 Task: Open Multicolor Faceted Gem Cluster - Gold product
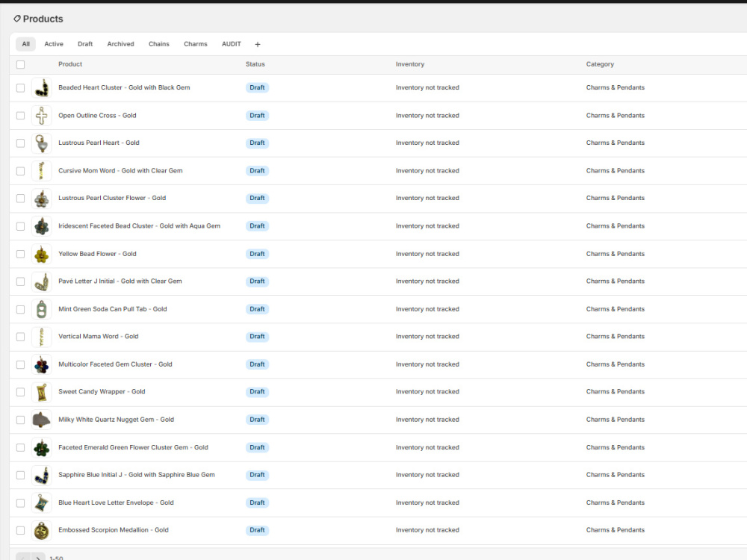click(x=115, y=364)
